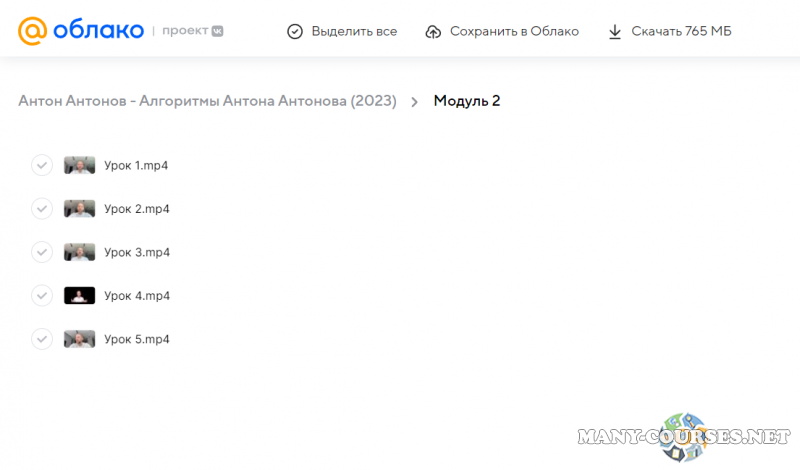Image resolution: width=800 pixels, height=470 pixels.
Task: Go to parent folder Антон Антонов breadcrumb
Action: pyautogui.click(x=207, y=101)
